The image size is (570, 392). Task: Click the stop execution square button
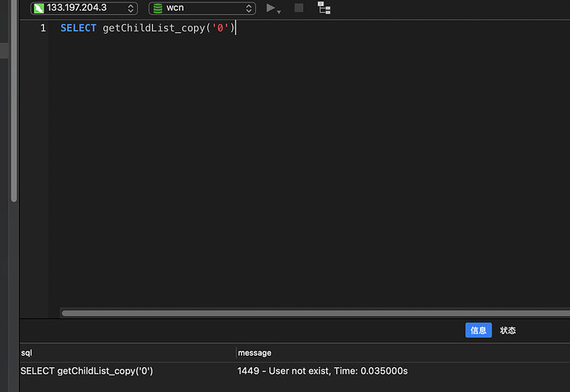point(299,7)
